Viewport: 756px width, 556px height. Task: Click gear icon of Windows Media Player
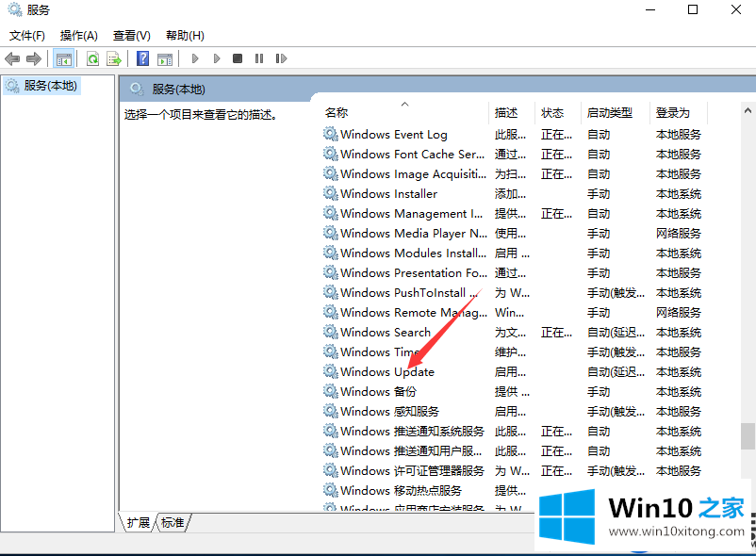[330, 232]
